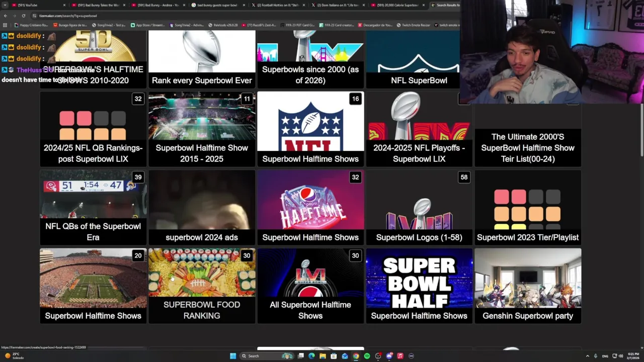Screen dimensions: 644x362
Task: Open the 'App Store / Streaml...' bookmark
Action: 147,25
